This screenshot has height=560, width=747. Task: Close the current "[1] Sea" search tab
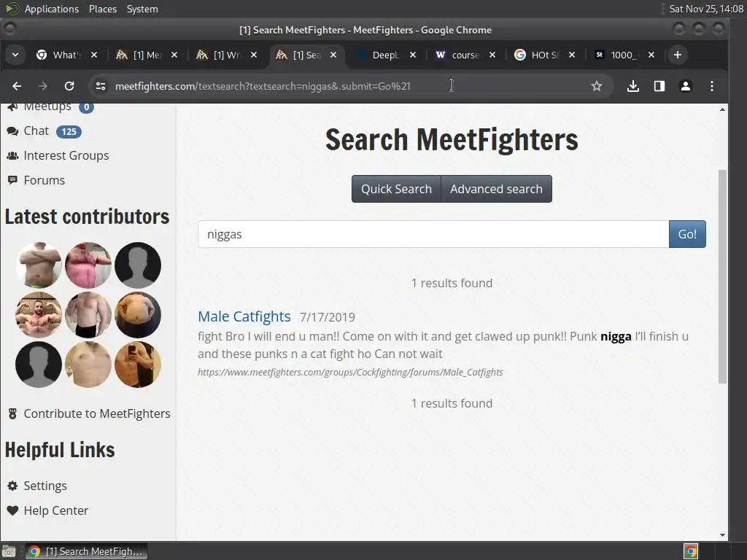[333, 55]
